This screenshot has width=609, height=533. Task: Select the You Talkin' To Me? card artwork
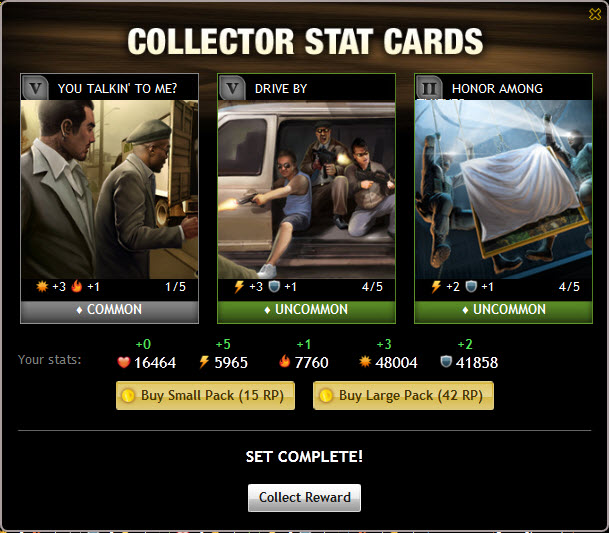(110, 190)
